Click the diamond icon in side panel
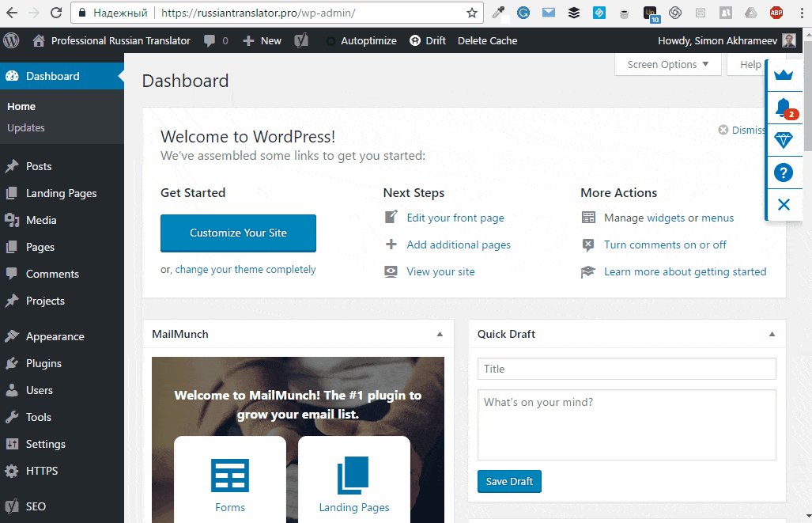Image resolution: width=812 pixels, height=523 pixels. tap(784, 140)
